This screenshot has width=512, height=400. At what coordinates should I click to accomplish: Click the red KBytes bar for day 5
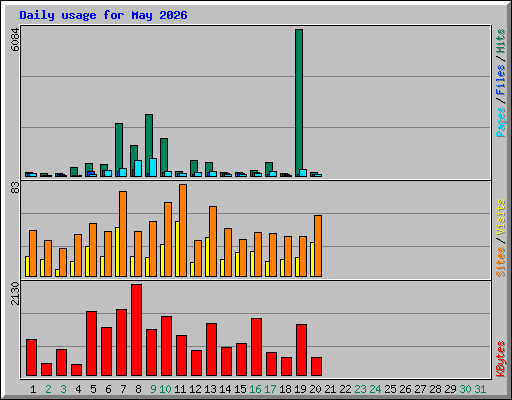(92, 343)
